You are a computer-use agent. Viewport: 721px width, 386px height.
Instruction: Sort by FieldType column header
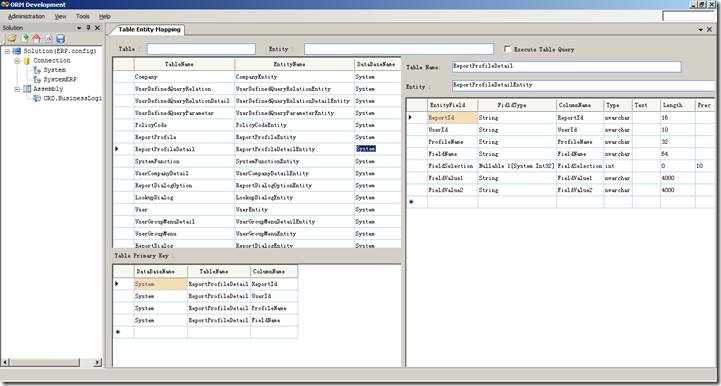(x=517, y=105)
